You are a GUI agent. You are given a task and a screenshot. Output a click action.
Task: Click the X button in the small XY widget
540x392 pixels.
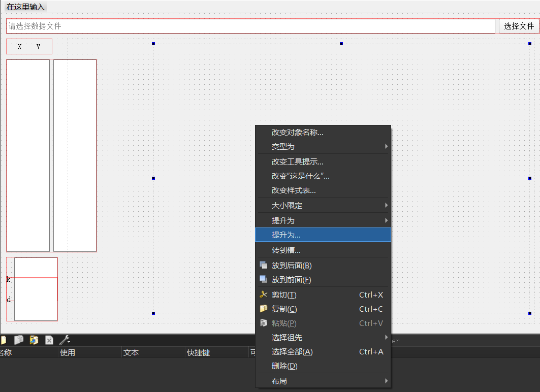point(19,46)
